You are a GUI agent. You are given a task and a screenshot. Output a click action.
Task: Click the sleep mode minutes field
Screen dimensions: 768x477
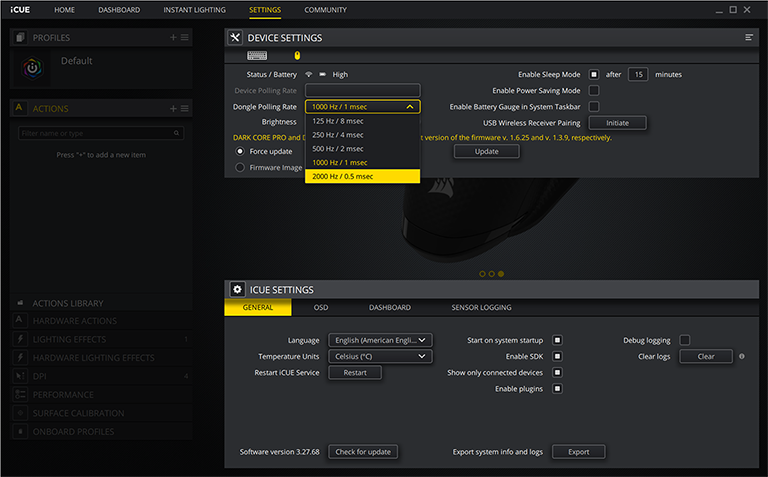tap(638, 74)
